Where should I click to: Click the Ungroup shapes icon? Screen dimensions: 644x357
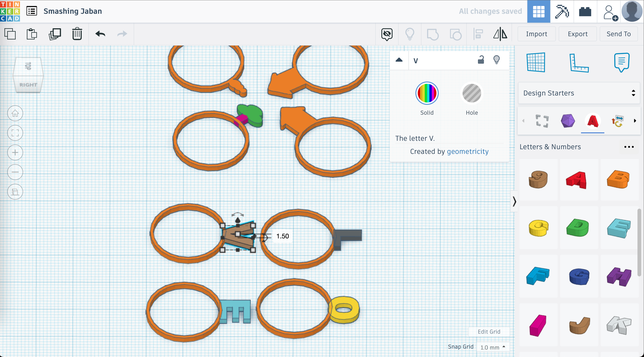(x=456, y=34)
